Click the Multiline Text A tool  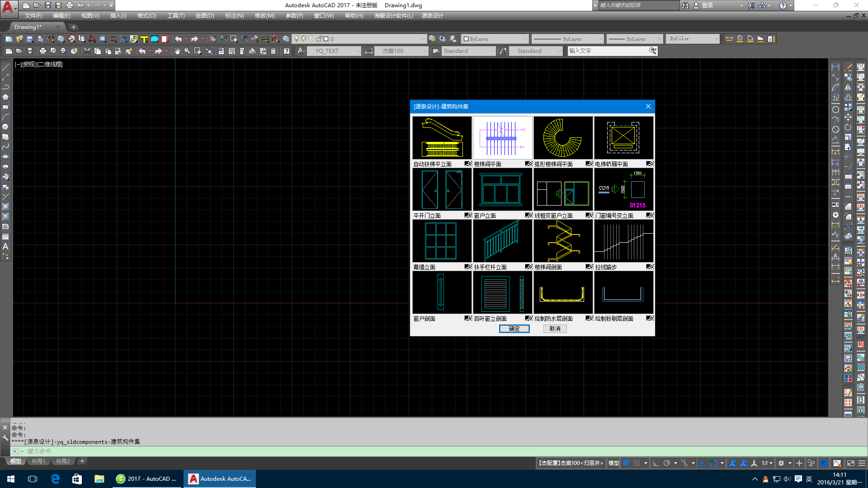click(x=5, y=247)
